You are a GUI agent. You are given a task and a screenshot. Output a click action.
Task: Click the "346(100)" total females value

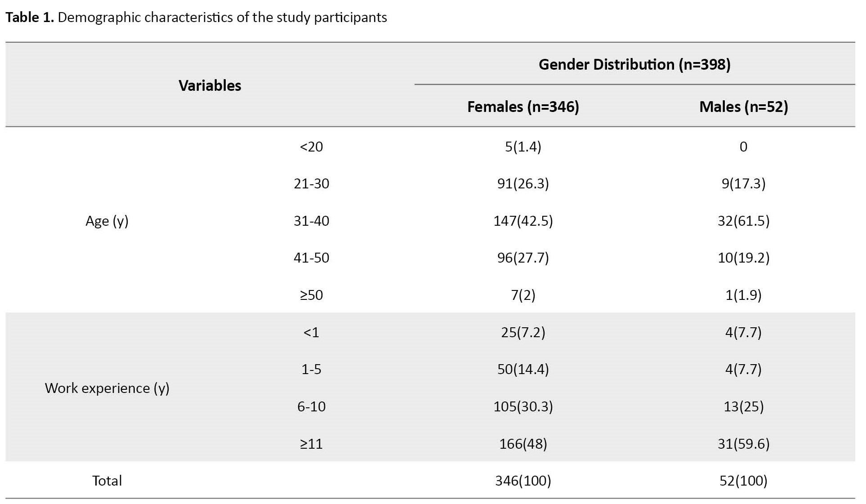coord(523,481)
